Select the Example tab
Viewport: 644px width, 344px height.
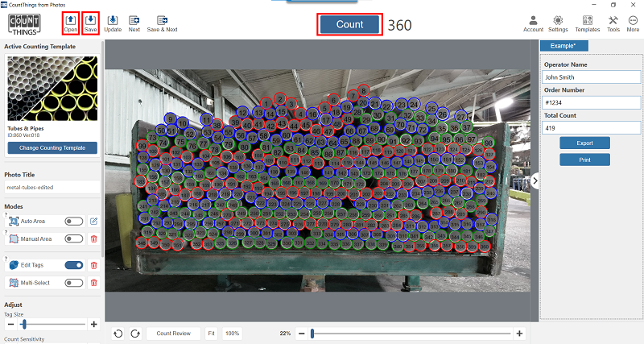point(563,46)
